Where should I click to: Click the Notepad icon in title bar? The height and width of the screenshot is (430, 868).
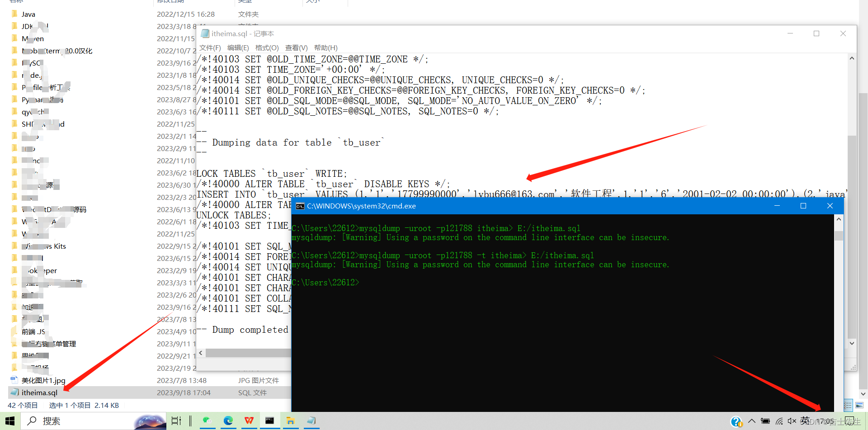205,33
